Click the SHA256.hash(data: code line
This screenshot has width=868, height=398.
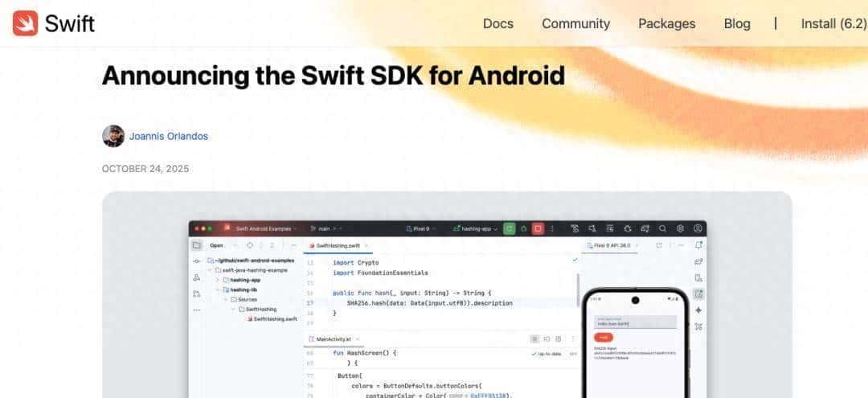[429, 303]
